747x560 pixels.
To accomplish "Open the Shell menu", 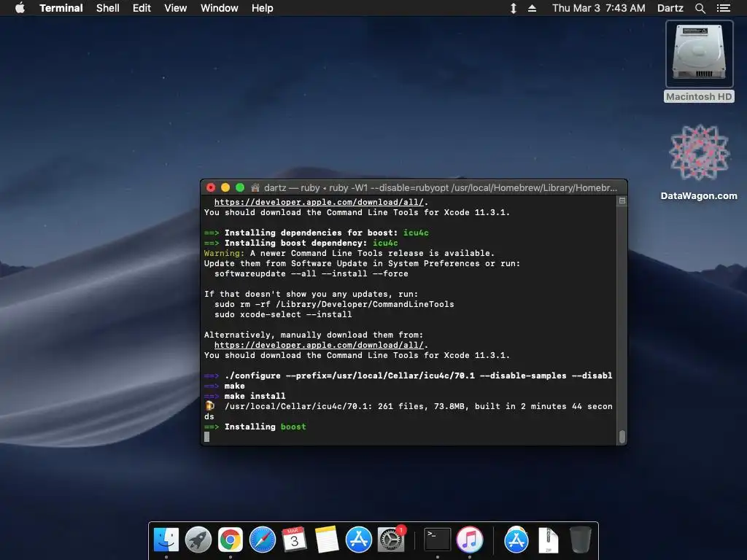I will coord(108,8).
